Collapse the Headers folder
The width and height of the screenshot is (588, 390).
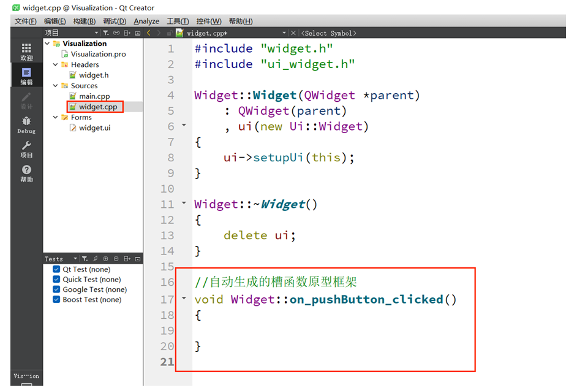pos(56,64)
